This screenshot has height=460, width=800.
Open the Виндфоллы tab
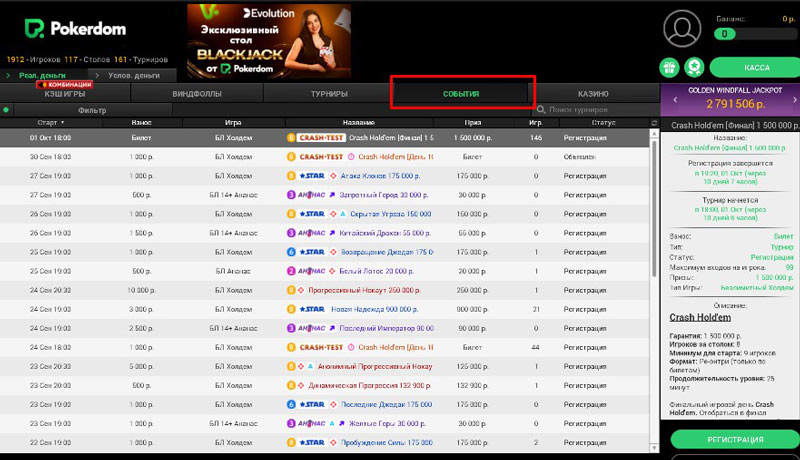point(197,94)
